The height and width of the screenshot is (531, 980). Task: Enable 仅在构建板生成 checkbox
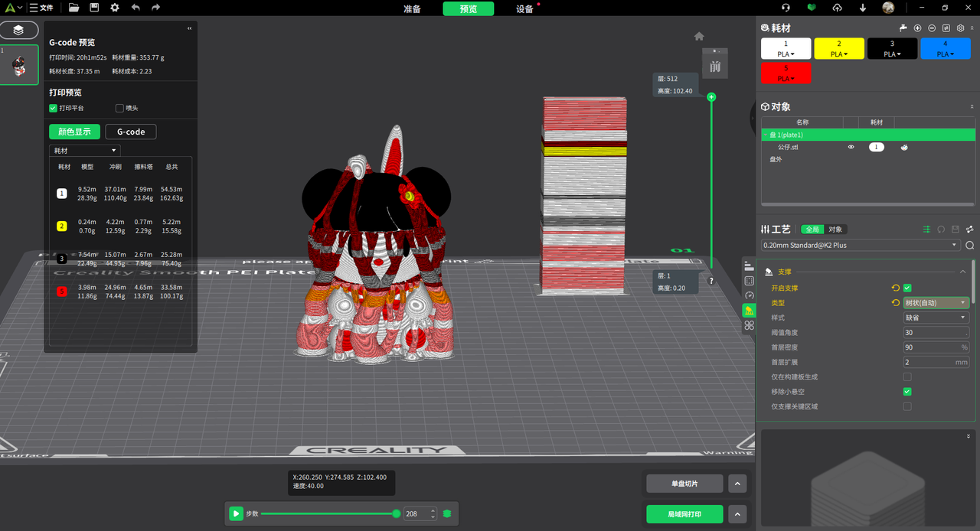pyautogui.click(x=907, y=377)
